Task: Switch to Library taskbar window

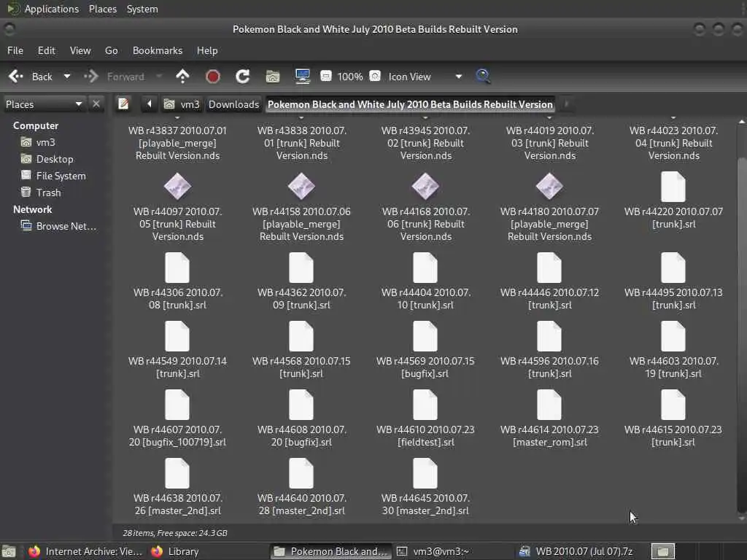Action: 175,551
